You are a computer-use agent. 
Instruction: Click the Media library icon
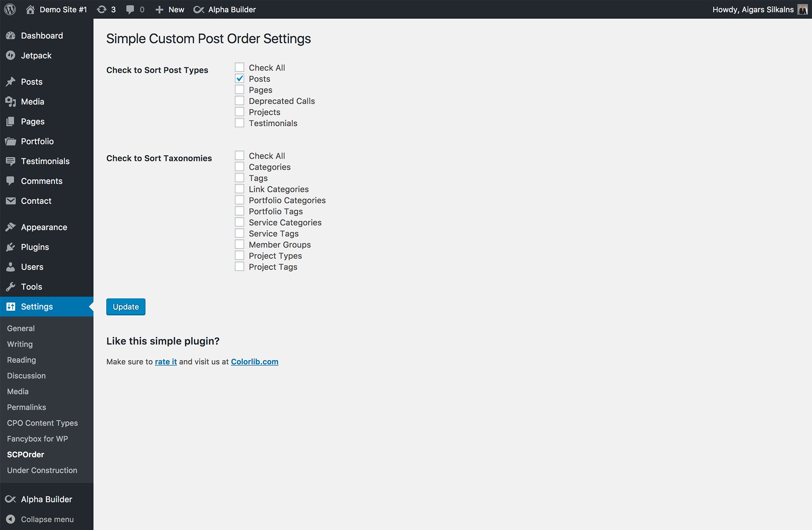tap(11, 101)
